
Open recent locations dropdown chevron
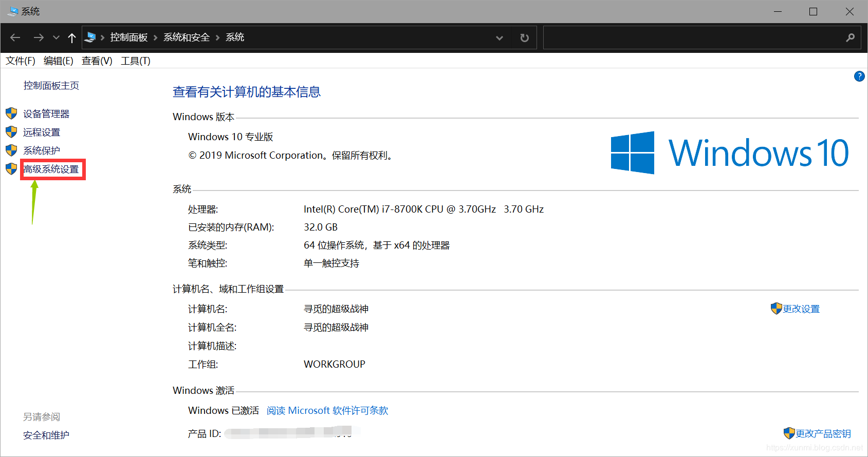(57, 37)
